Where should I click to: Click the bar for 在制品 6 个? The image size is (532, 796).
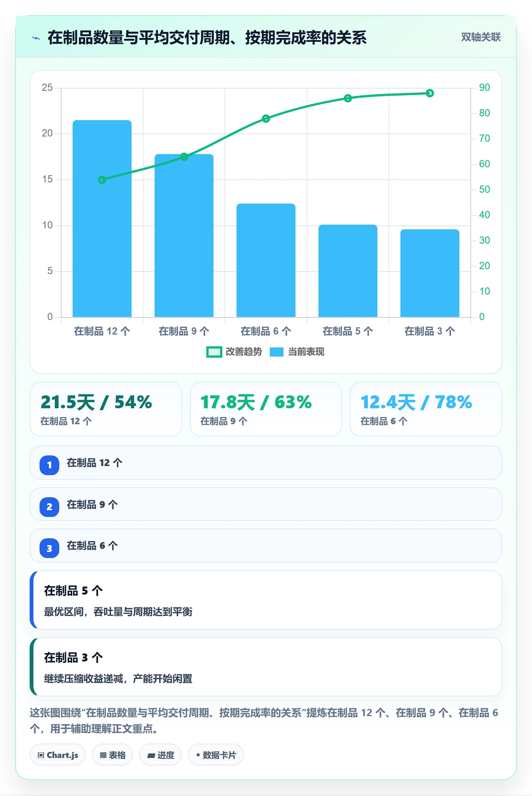(x=266, y=260)
